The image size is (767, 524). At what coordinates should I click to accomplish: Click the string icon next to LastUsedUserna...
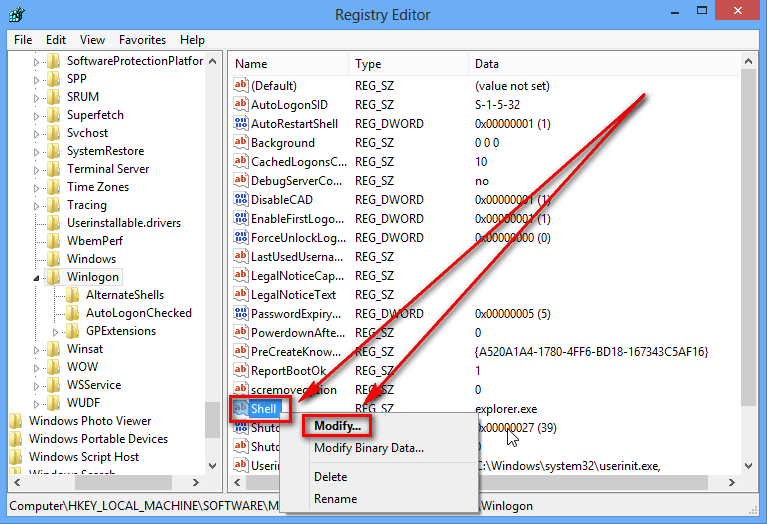(240, 256)
